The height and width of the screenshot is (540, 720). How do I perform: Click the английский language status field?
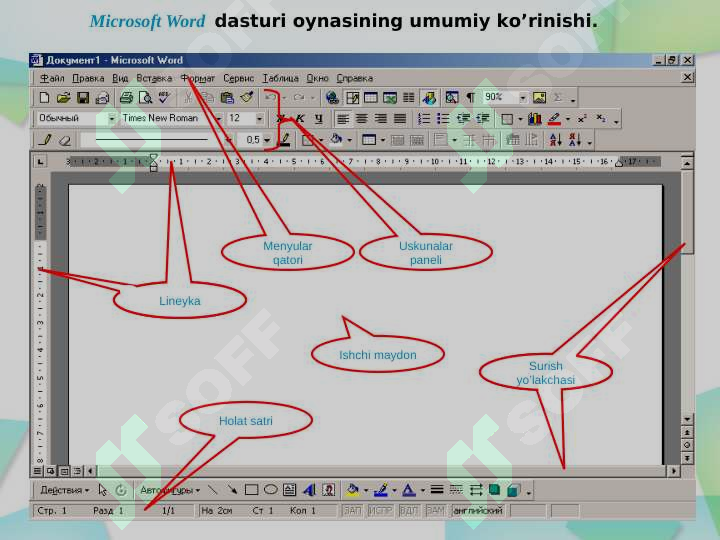478,511
